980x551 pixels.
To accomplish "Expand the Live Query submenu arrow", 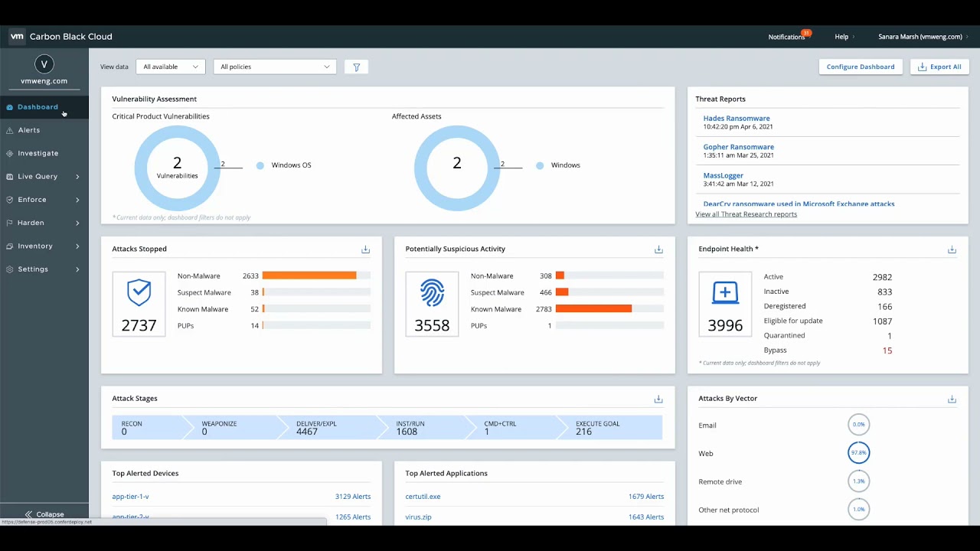I will pos(77,177).
